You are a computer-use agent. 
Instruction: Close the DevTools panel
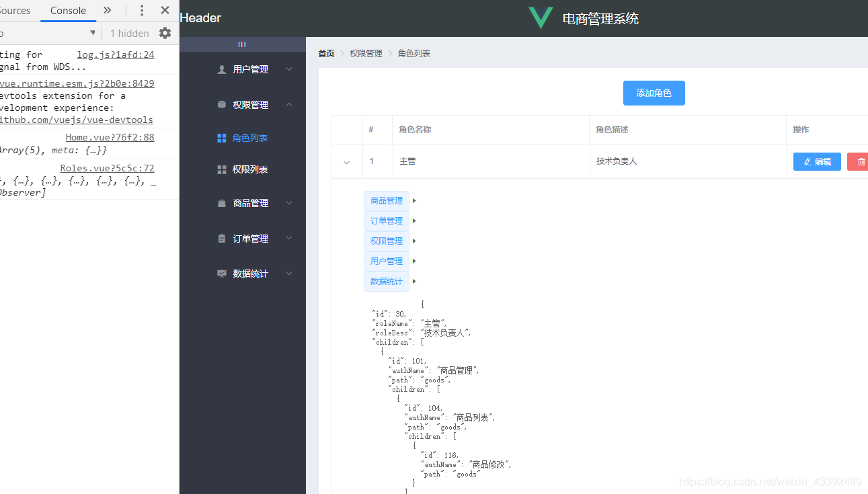point(165,10)
